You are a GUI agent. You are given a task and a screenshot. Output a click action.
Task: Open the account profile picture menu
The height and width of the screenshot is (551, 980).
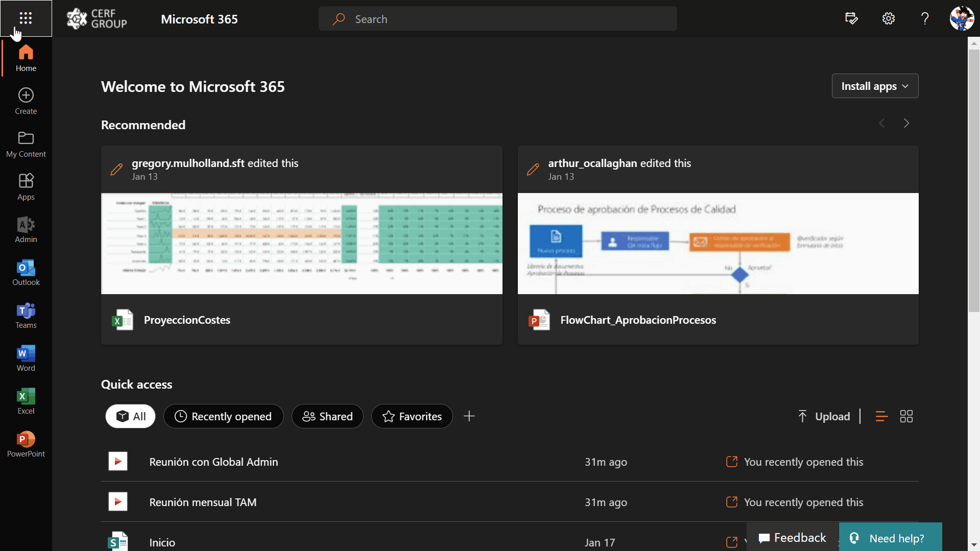coord(962,18)
